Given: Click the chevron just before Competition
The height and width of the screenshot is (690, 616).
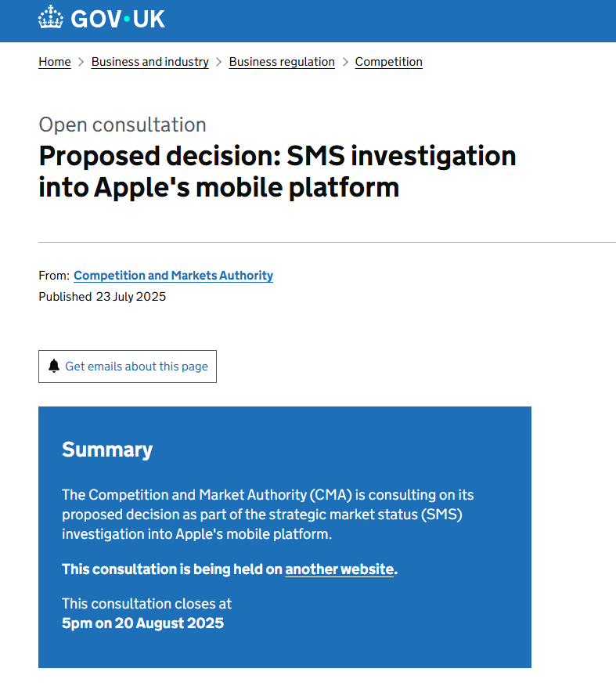Looking at the screenshot, I should [x=345, y=62].
